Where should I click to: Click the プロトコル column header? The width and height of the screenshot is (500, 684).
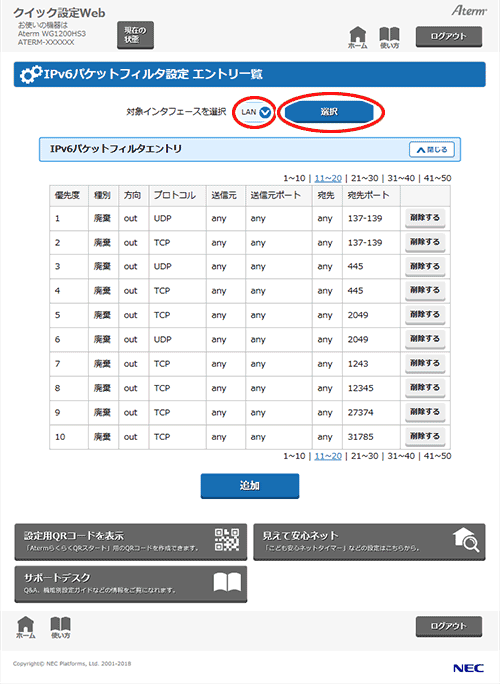(178, 195)
